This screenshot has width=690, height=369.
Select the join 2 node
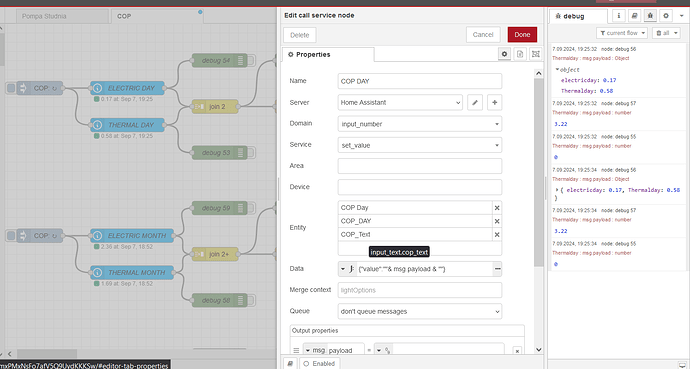tap(215, 106)
